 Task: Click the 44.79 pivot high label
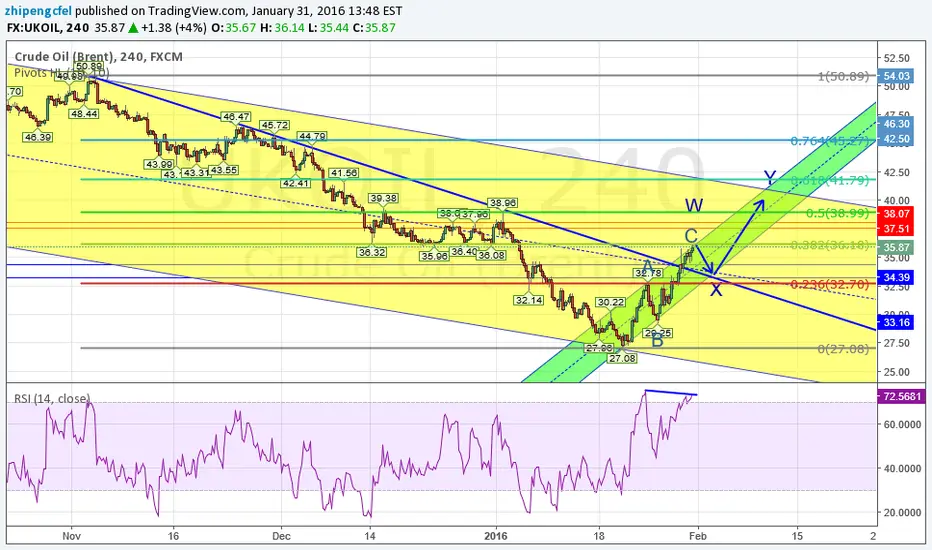(x=312, y=136)
